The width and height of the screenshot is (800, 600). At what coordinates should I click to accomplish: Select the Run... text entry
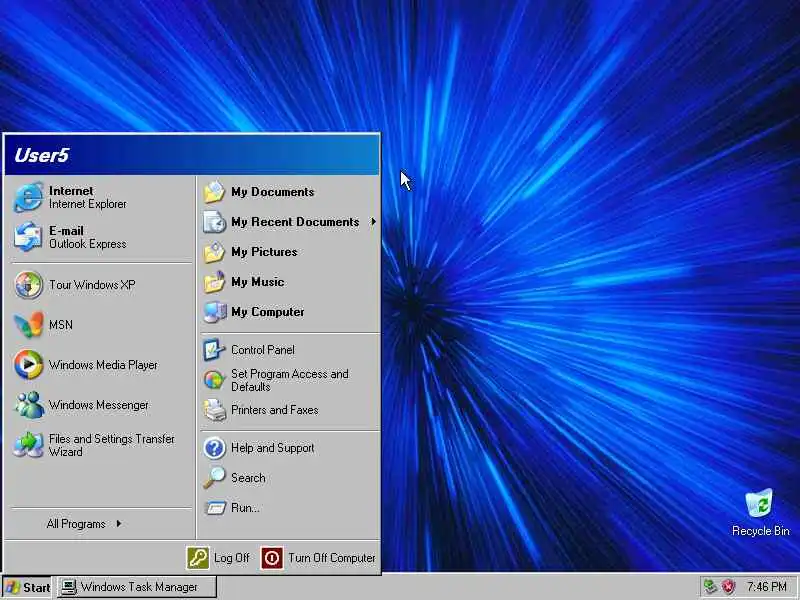[x=245, y=508]
